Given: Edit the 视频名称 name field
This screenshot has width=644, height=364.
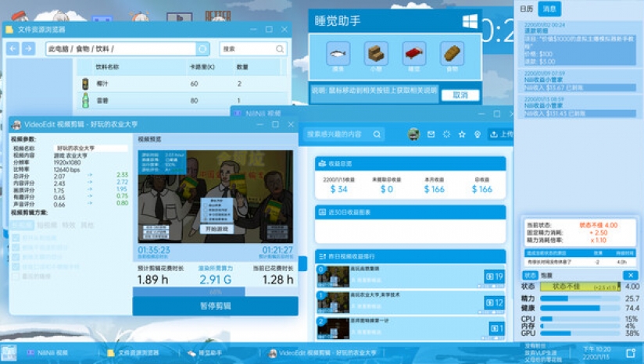Looking at the screenshot, I should pos(91,148).
